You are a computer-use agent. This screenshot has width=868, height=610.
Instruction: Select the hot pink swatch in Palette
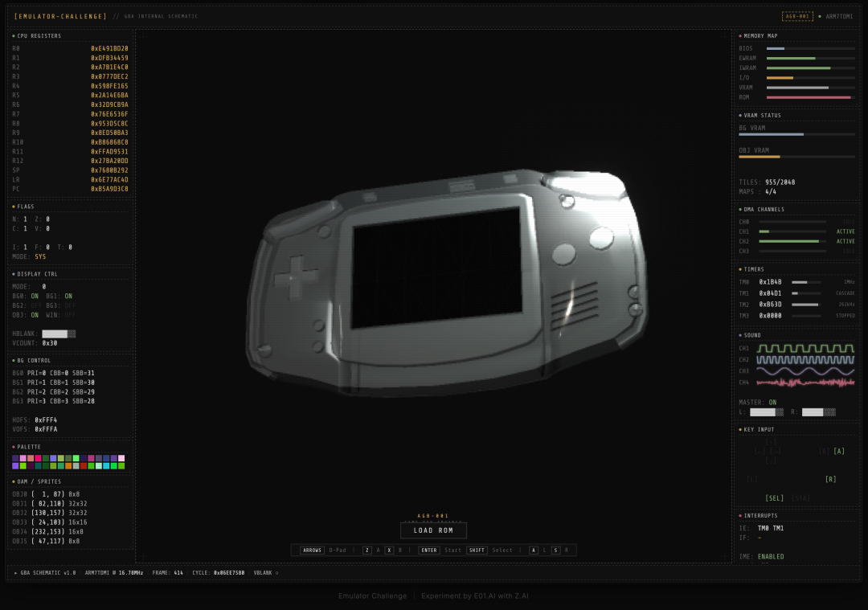tap(38, 458)
